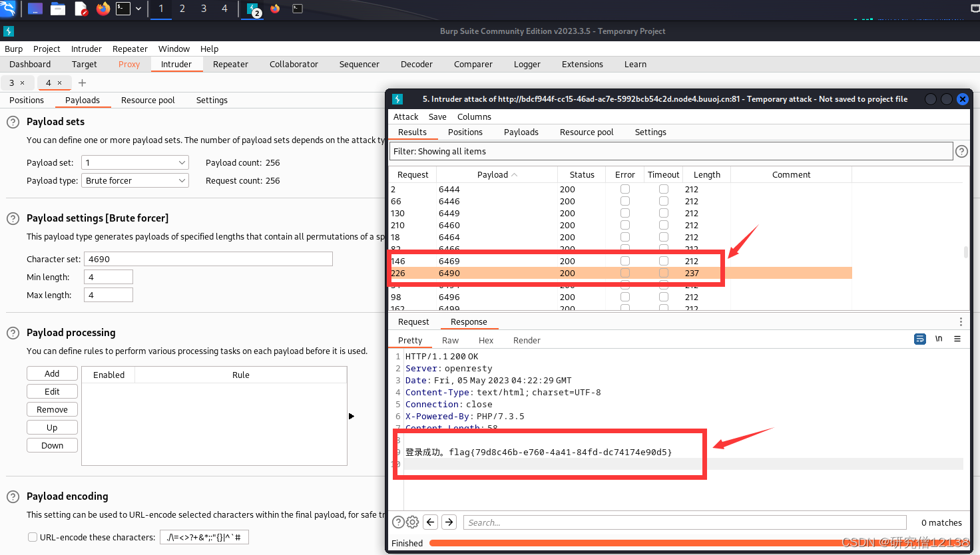Toggle Timeout checkbox for payload 6464 row
The width and height of the screenshot is (980, 555).
click(664, 237)
